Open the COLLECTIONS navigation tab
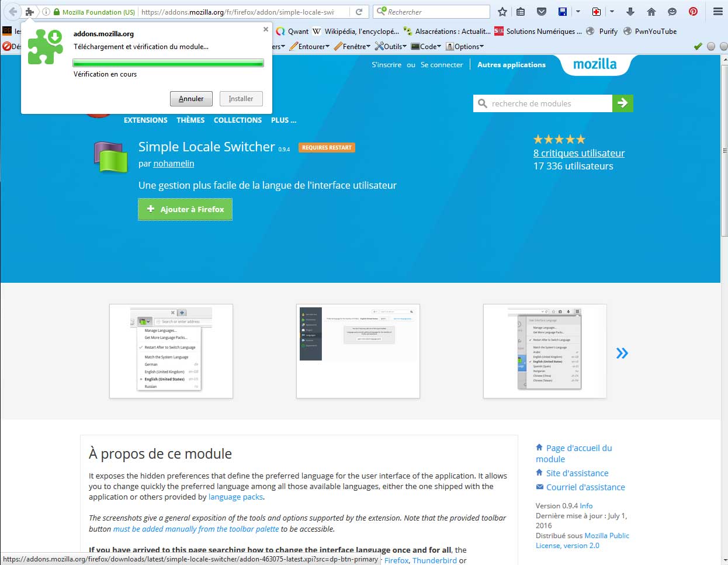 [238, 120]
